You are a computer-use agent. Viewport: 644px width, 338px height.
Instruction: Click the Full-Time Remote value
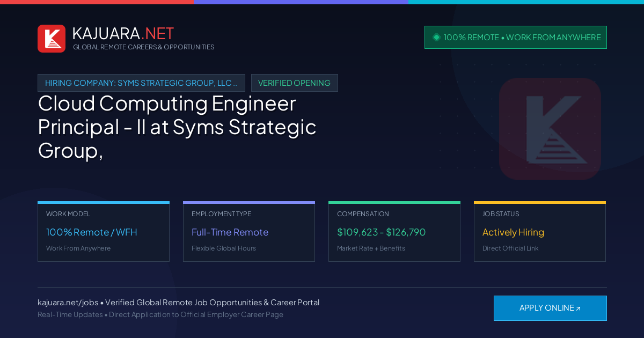pos(230,232)
